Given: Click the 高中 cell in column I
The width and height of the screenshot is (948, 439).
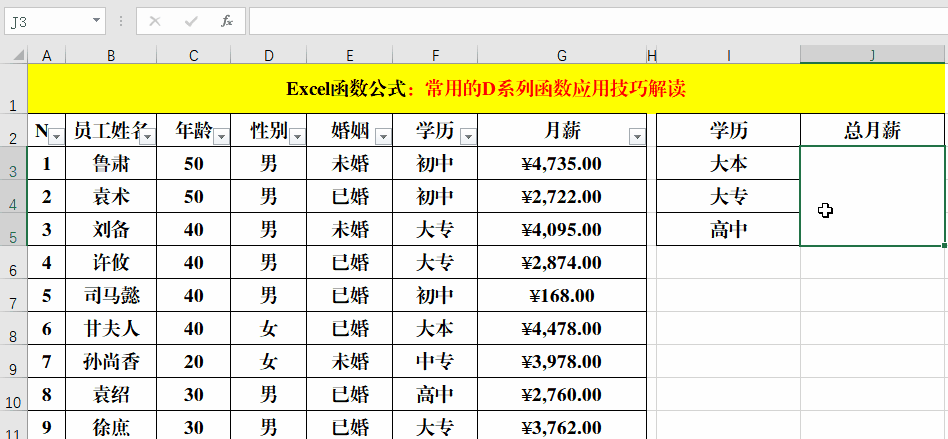Looking at the screenshot, I should pyautogui.click(x=729, y=229).
